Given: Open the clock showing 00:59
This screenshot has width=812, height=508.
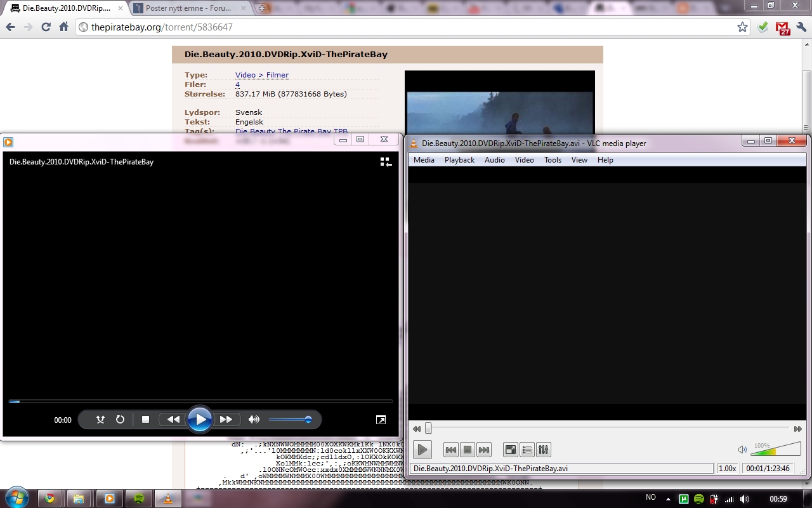Looking at the screenshot, I should click(x=778, y=499).
